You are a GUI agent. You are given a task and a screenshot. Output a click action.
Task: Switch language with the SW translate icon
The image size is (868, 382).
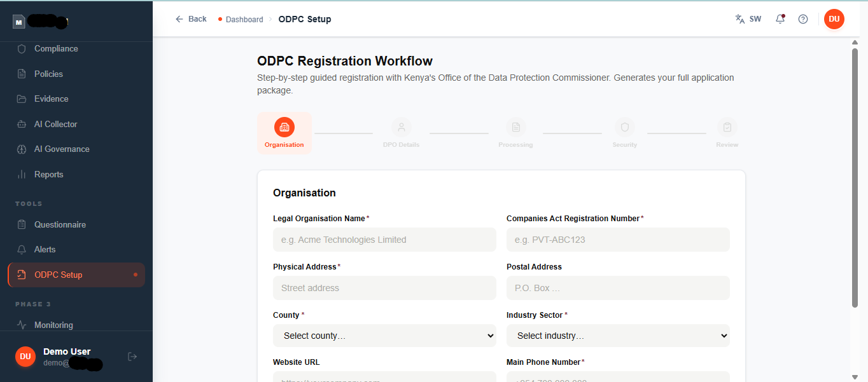tap(748, 19)
